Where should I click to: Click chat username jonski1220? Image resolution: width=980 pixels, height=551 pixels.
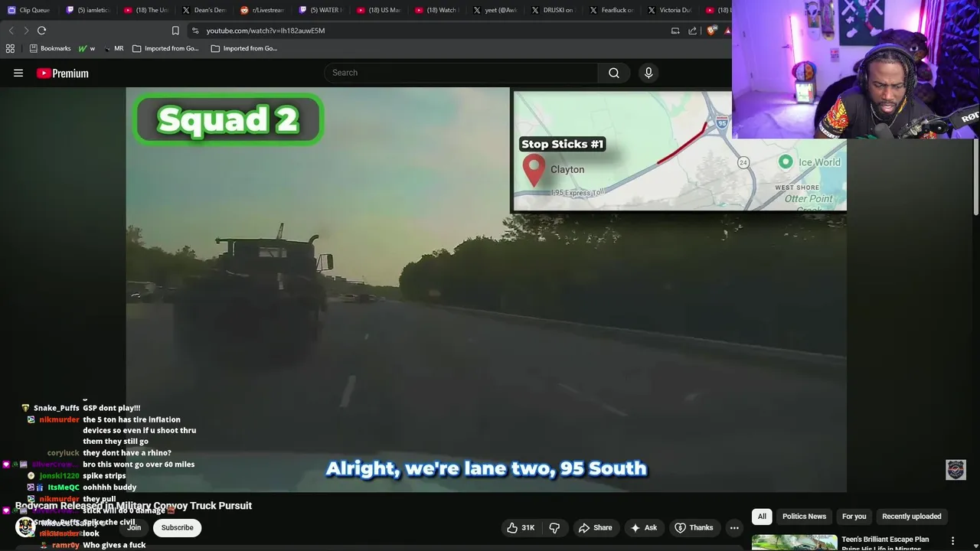[59, 476]
